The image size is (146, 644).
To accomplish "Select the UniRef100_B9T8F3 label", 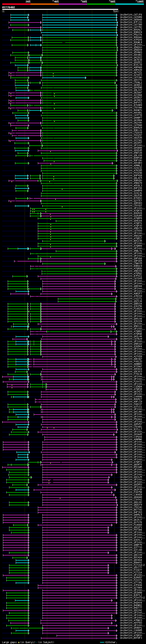I will tap(131, 638).
